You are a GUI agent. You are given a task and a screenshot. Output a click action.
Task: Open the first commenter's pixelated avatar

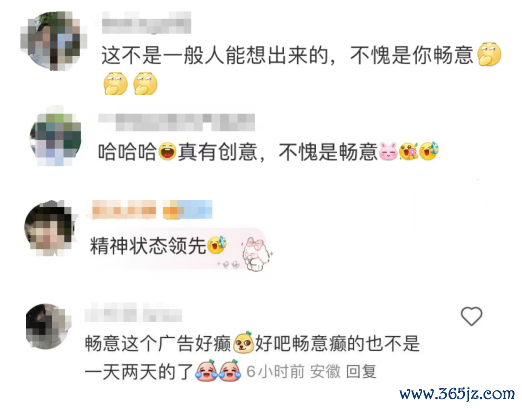(54, 41)
